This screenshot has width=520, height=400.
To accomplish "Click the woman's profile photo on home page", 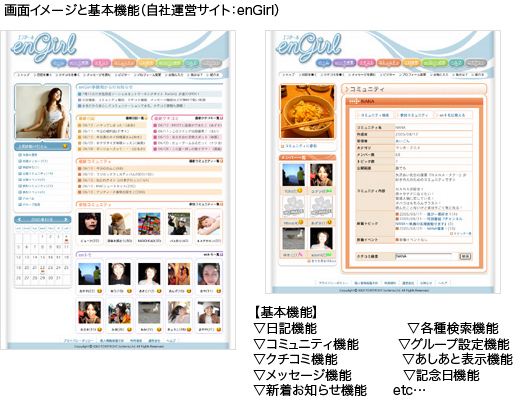I will tap(42, 112).
